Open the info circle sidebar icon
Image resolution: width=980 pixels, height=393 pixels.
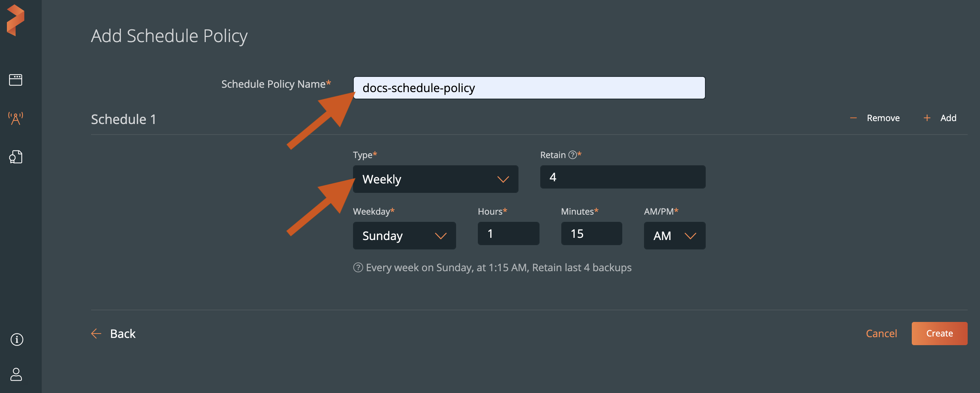click(17, 339)
